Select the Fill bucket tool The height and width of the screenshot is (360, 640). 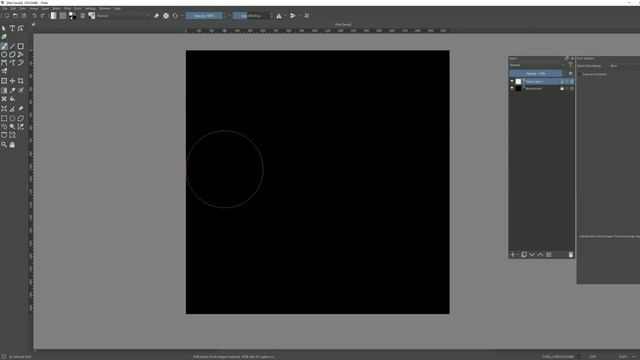[12, 99]
